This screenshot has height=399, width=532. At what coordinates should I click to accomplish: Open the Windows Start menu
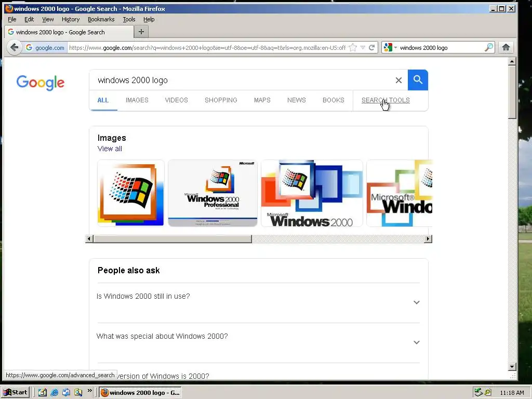[16, 393]
